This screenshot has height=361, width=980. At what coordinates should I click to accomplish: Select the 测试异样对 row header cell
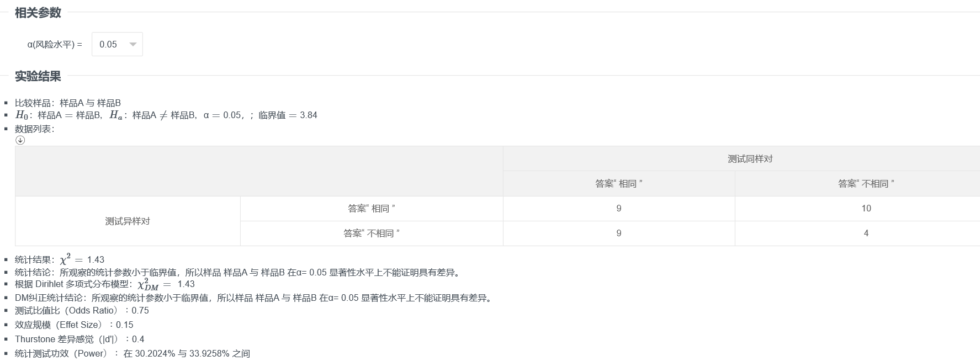tap(128, 221)
